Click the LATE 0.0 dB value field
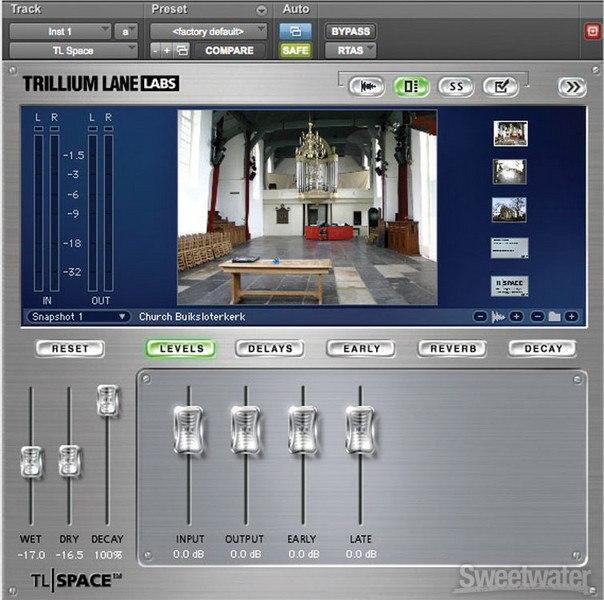The image size is (604, 600). (x=361, y=554)
